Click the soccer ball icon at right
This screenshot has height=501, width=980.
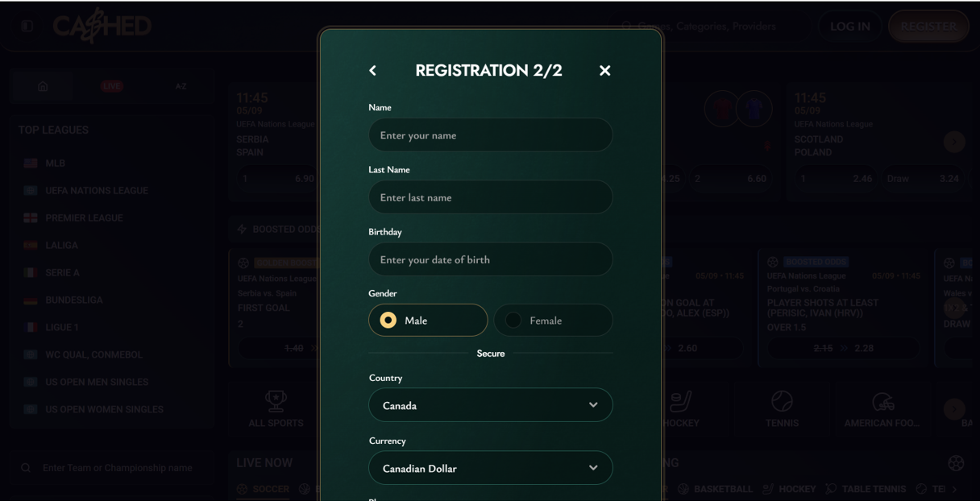(x=955, y=462)
